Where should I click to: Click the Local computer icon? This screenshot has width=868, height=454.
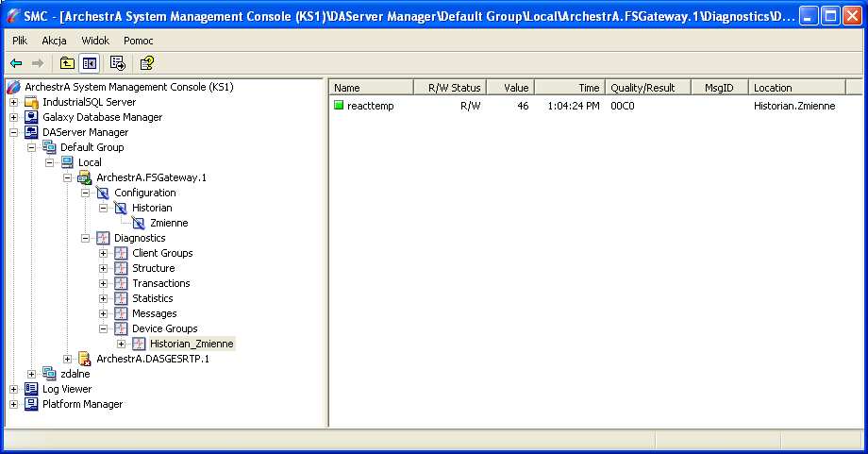67,162
